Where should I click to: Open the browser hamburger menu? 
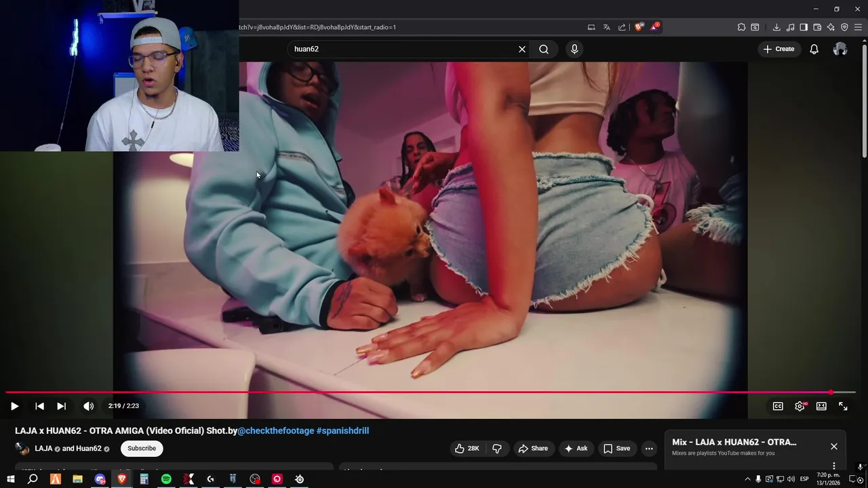(x=858, y=27)
